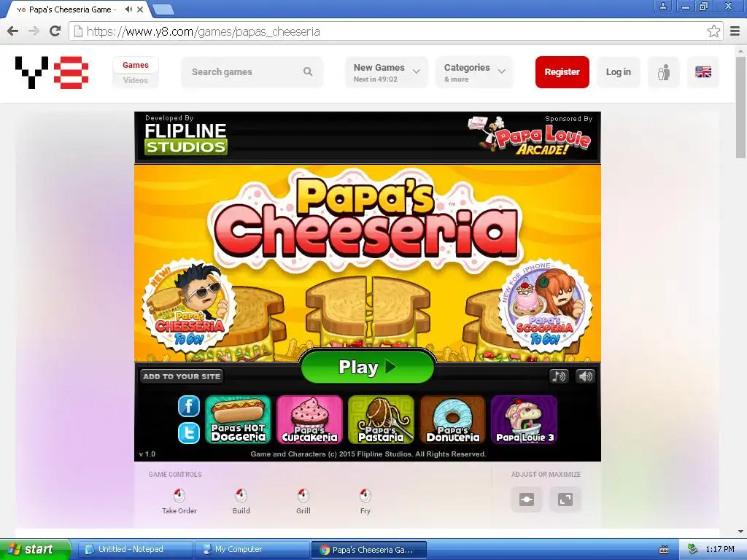Click the taskbar clock 1:17 PM
The height and width of the screenshot is (560, 747).
point(720,549)
